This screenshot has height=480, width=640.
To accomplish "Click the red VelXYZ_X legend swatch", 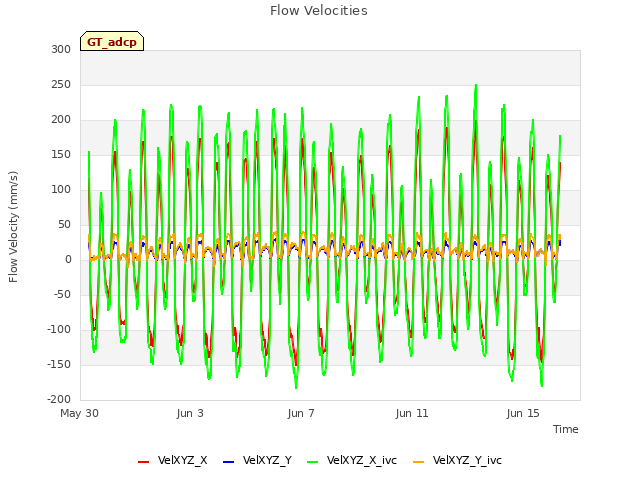I will [143, 462].
